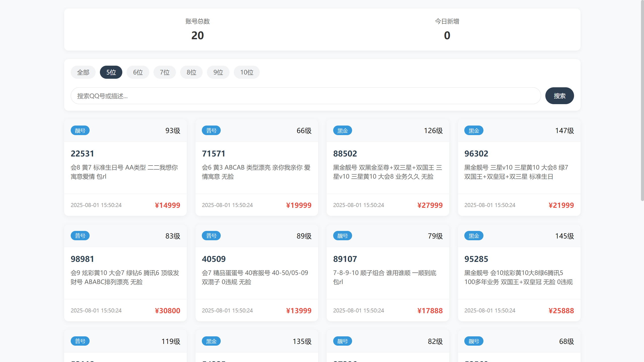The width and height of the screenshot is (644, 362).
Task: Click the 搜索 button
Action: [559, 96]
